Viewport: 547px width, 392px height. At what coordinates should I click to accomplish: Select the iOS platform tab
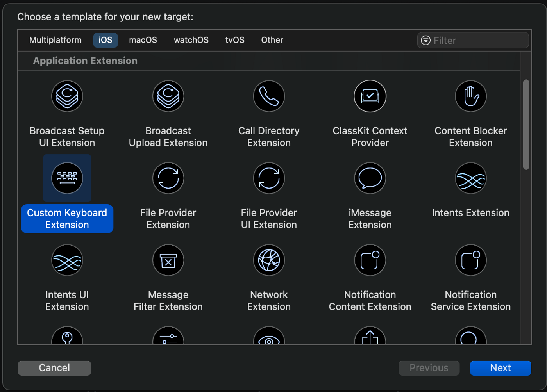tap(105, 40)
